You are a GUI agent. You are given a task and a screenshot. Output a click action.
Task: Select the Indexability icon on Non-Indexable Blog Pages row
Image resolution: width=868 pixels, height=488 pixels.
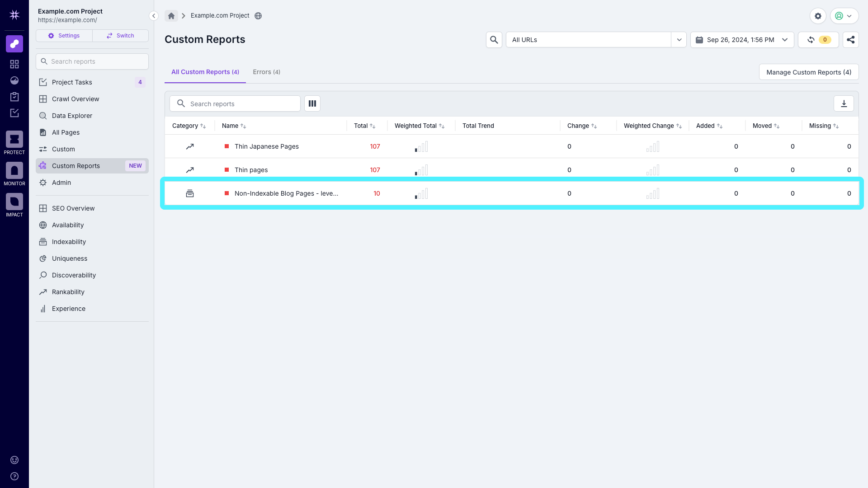190,193
